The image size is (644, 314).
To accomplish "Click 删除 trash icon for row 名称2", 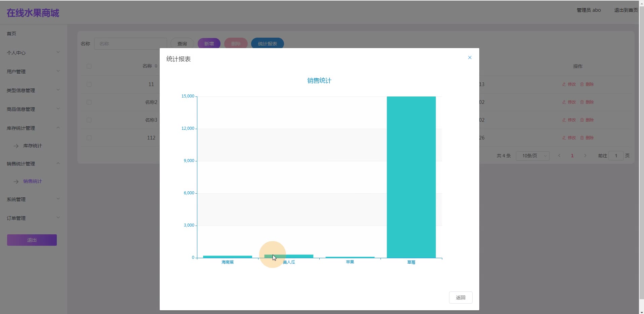I will (587, 102).
